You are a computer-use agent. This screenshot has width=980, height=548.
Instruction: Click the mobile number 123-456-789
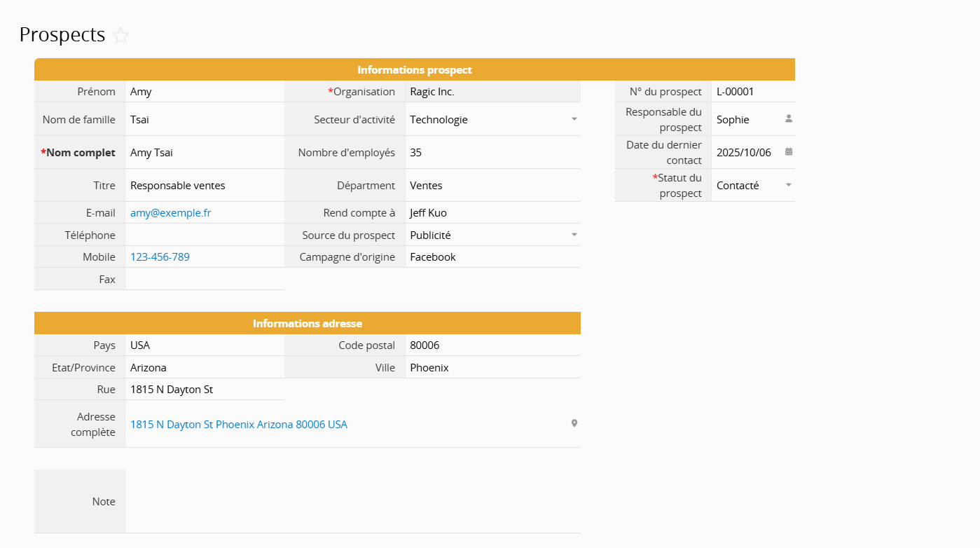[160, 257]
